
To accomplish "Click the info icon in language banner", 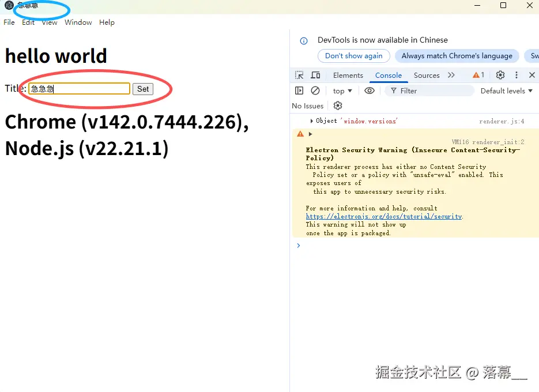I will [x=304, y=41].
